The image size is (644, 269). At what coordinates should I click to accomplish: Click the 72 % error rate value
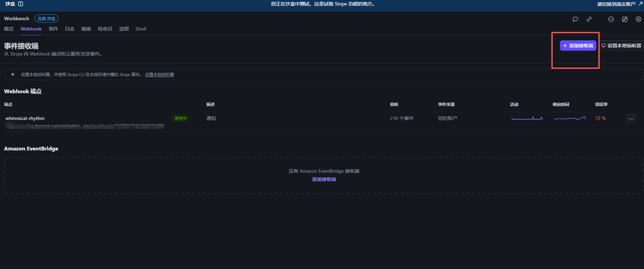pos(600,118)
